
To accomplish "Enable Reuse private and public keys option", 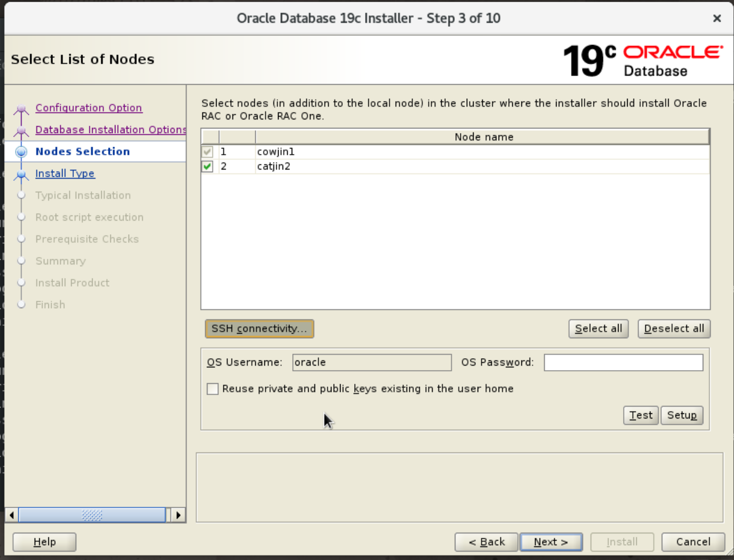I will pyautogui.click(x=213, y=389).
